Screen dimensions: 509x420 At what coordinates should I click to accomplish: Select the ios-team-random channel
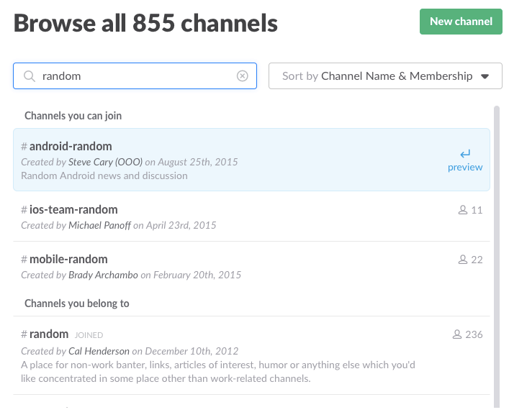click(73, 210)
